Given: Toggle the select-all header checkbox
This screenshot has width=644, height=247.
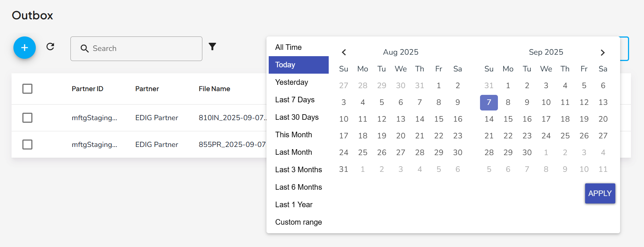Looking at the screenshot, I should (x=27, y=89).
